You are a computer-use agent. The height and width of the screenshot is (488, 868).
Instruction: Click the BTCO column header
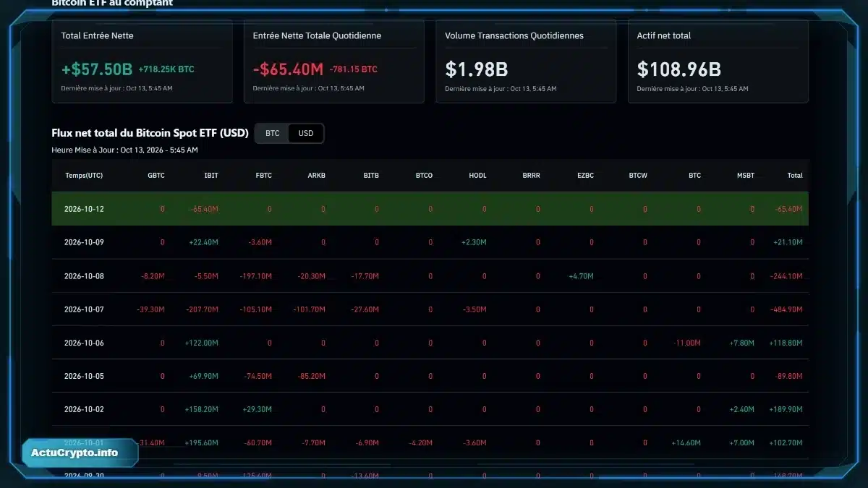[424, 176]
